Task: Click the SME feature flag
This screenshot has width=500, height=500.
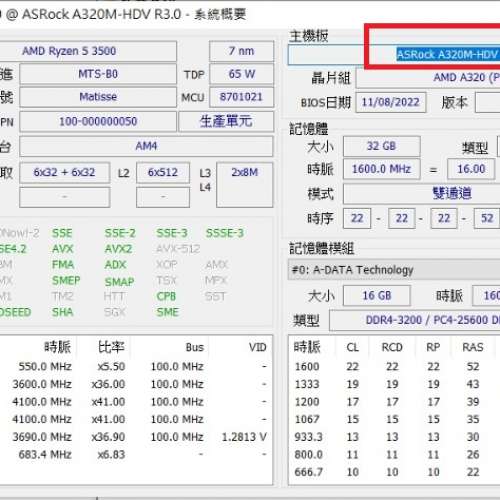Action: pos(168,312)
